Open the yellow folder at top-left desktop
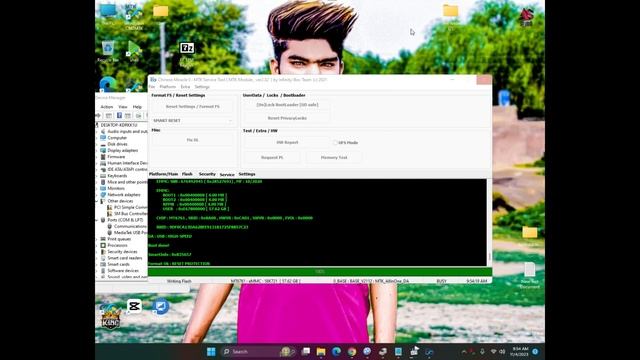This screenshot has height=360, width=640. tap(160, 11)
